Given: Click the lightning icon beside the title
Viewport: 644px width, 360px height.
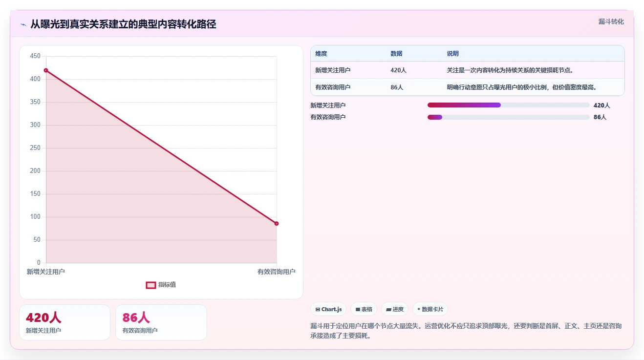Looking at the screenshot, I should pos(23,24).
